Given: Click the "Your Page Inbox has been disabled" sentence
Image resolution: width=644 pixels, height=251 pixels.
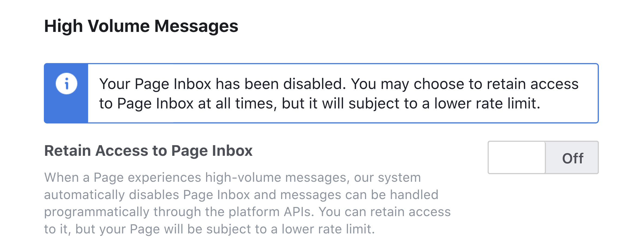Looking at the screenshot, I should coord(223,84).
